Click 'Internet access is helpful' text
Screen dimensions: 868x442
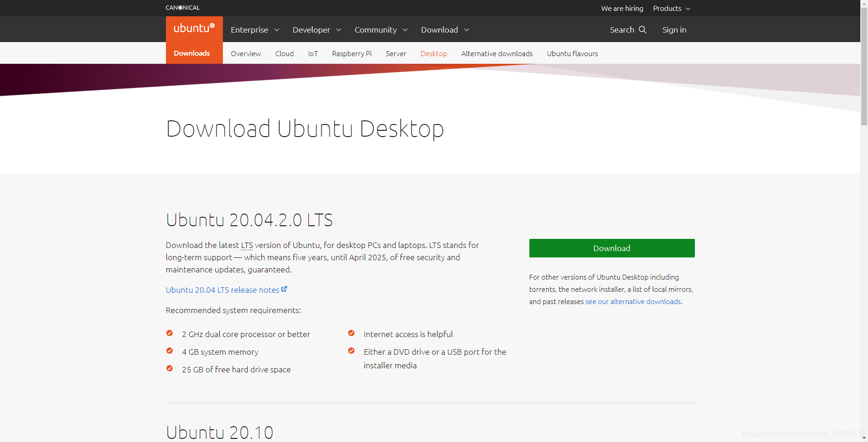click(408, 334)
